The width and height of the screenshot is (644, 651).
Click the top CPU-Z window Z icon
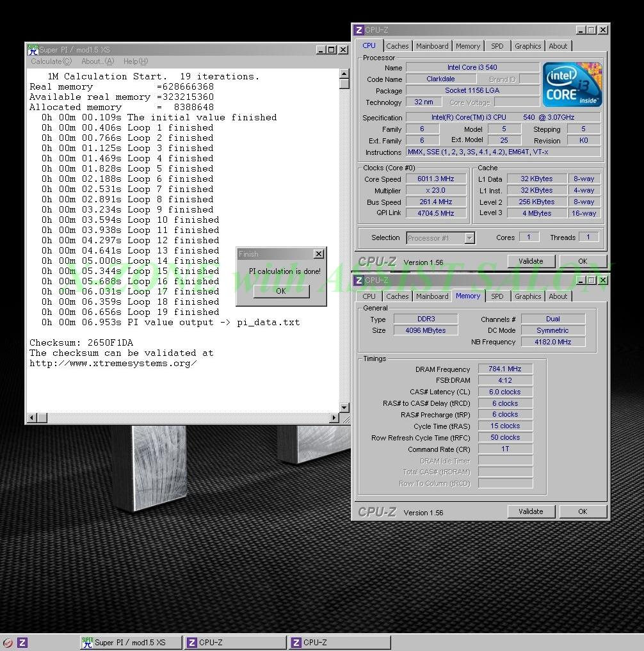(x=358, y=30)
